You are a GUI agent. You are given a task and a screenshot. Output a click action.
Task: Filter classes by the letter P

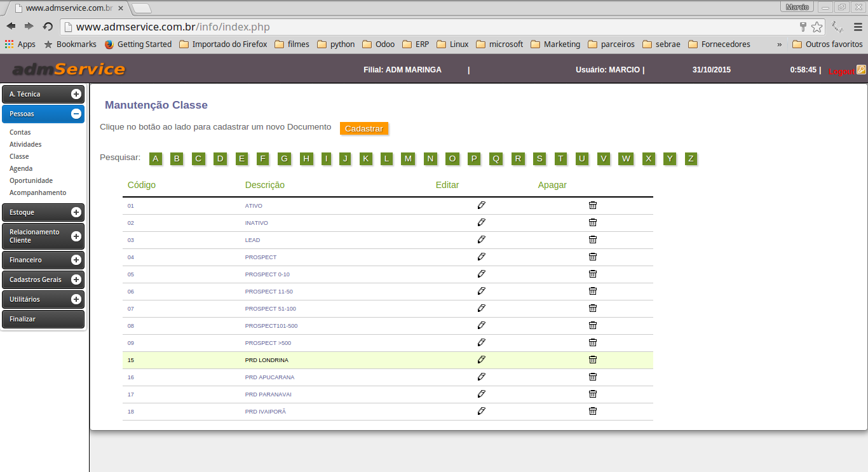(474, 159)
